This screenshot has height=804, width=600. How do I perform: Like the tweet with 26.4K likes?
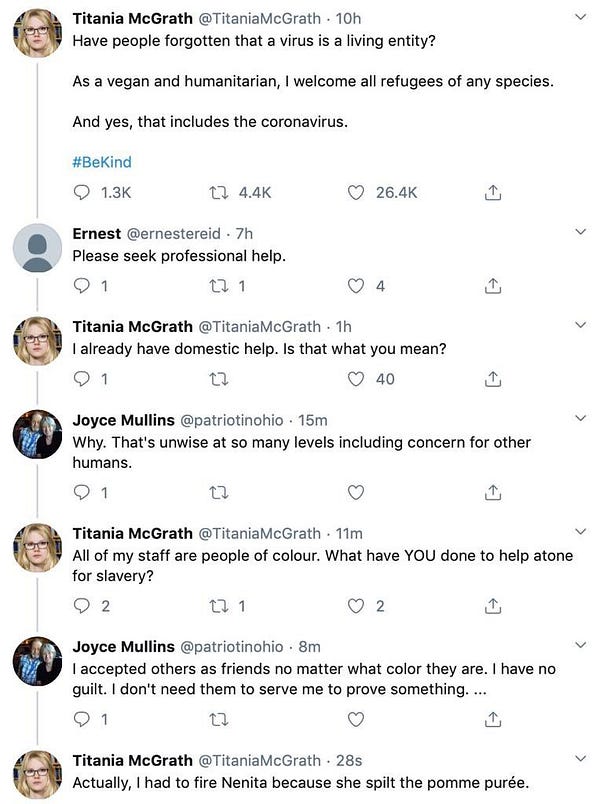(356, 193)
